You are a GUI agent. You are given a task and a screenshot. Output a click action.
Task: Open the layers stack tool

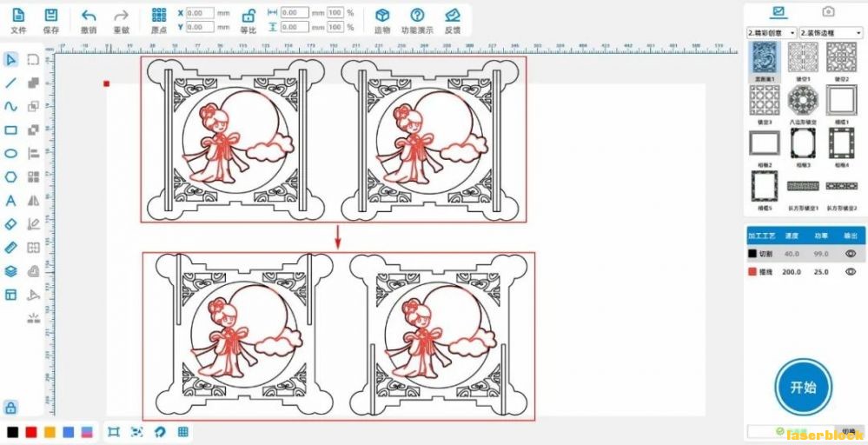[x=10, y=271]
